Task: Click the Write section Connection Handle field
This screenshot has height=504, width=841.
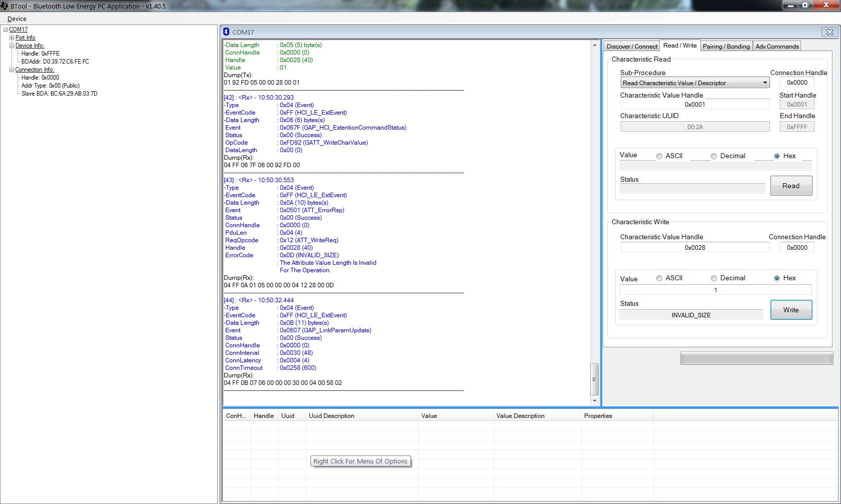Action: 797,247
